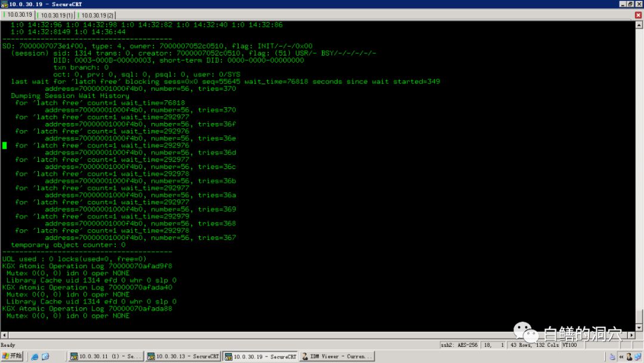
Task: Click the 'KGX Atomic Operation Log 70000070afada40' line
Action: [x=87, y=287]
